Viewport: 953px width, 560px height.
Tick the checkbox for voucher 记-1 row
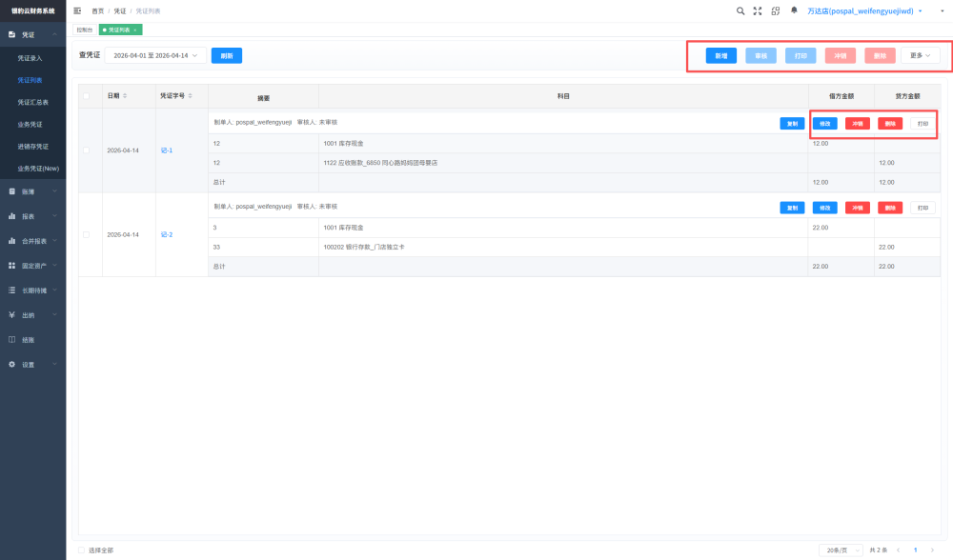(87, 150)
